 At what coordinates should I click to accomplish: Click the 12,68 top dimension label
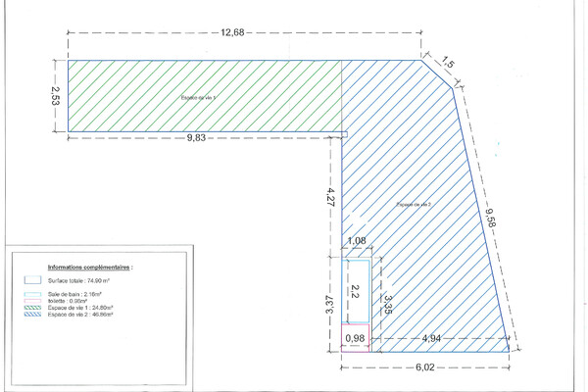tap(232, 32)
